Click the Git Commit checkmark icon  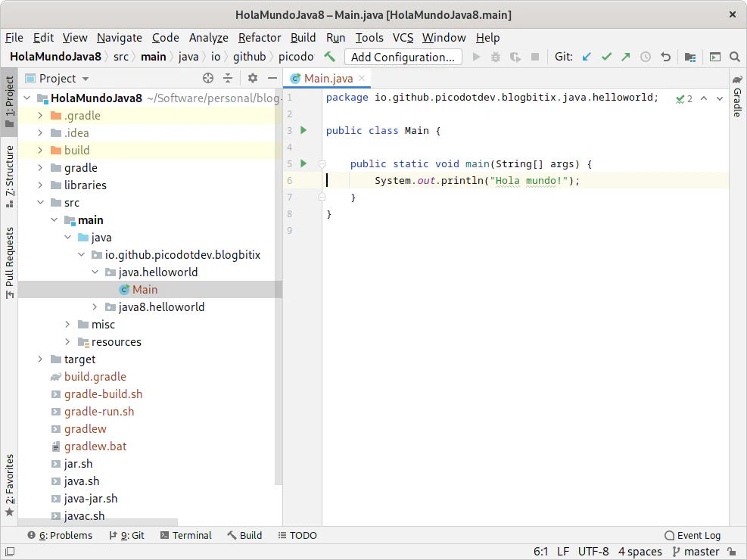point(606,57)
